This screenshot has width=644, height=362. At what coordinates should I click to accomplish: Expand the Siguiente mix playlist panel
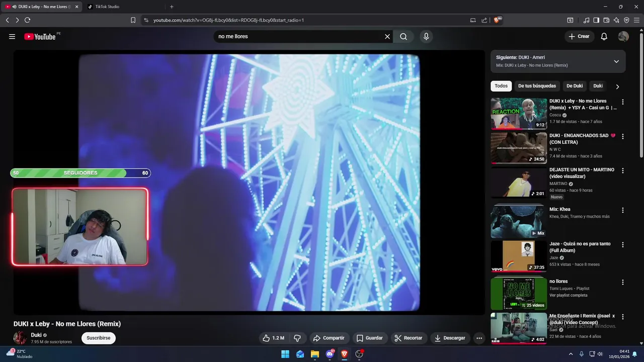coord(616,61)
